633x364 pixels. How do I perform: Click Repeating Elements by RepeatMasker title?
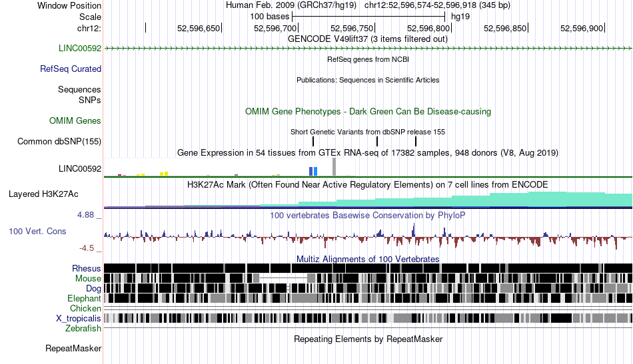368,339
